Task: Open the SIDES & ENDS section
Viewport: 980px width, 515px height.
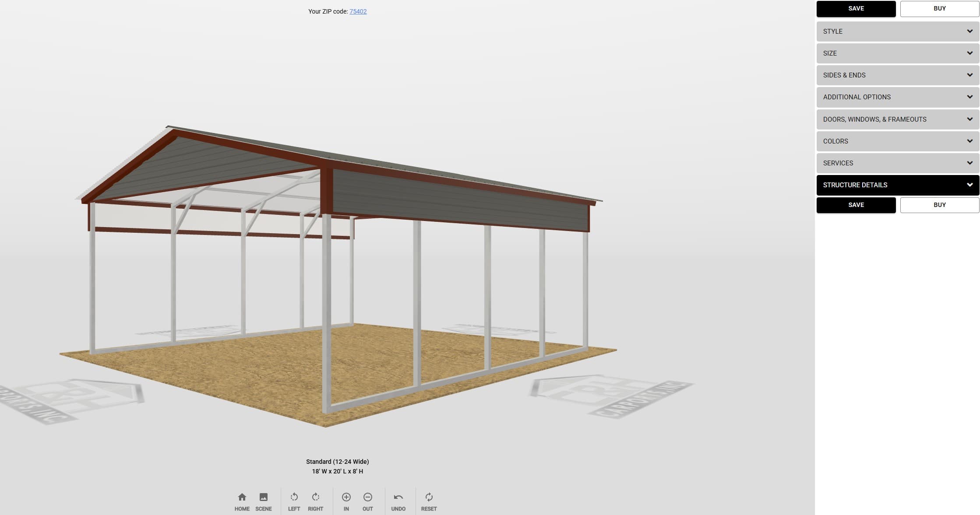Action: [x=897, y=75]
